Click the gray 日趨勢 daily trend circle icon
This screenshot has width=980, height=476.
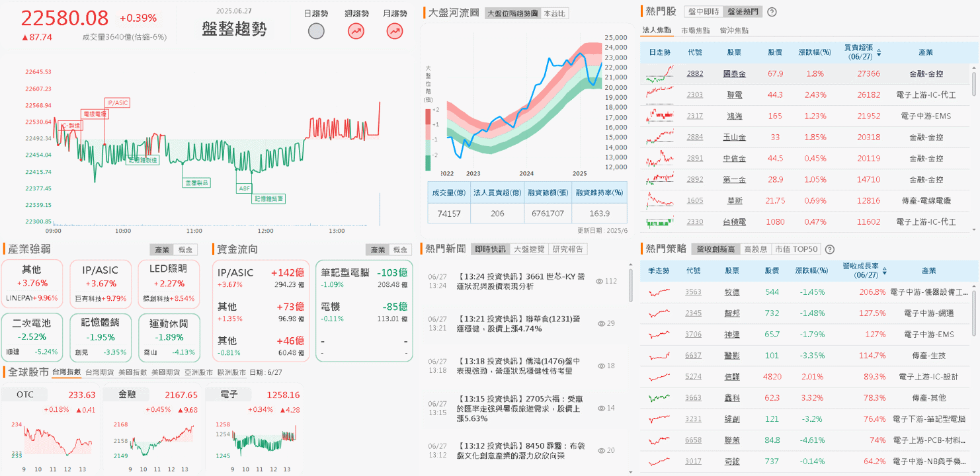(317, 30)
